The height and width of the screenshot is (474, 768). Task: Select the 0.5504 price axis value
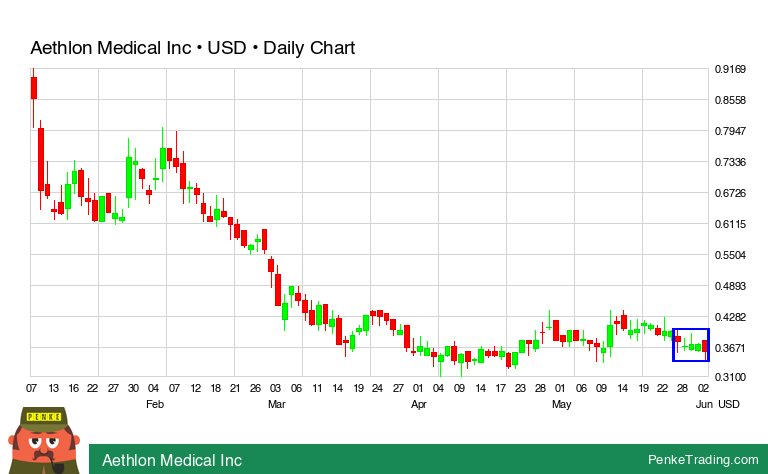point(730,255)
